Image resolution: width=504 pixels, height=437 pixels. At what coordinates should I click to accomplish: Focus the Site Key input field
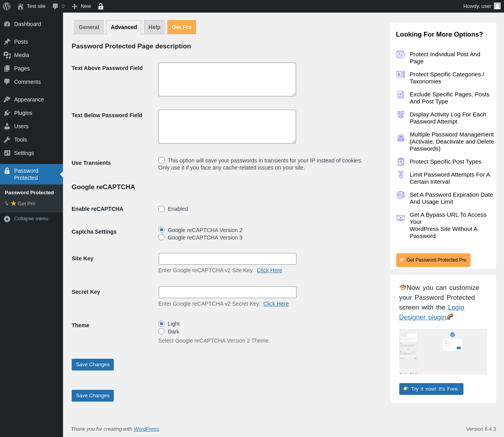point(228,259)
